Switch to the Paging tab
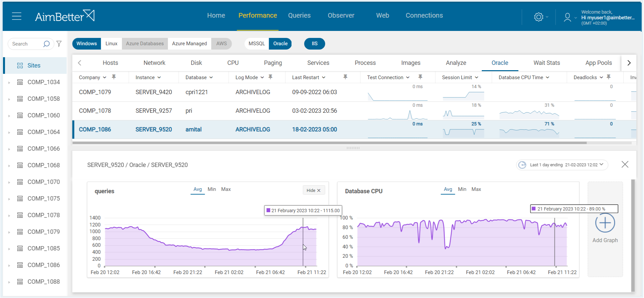This screenshot has width=644, height=298. pos(273,63)
